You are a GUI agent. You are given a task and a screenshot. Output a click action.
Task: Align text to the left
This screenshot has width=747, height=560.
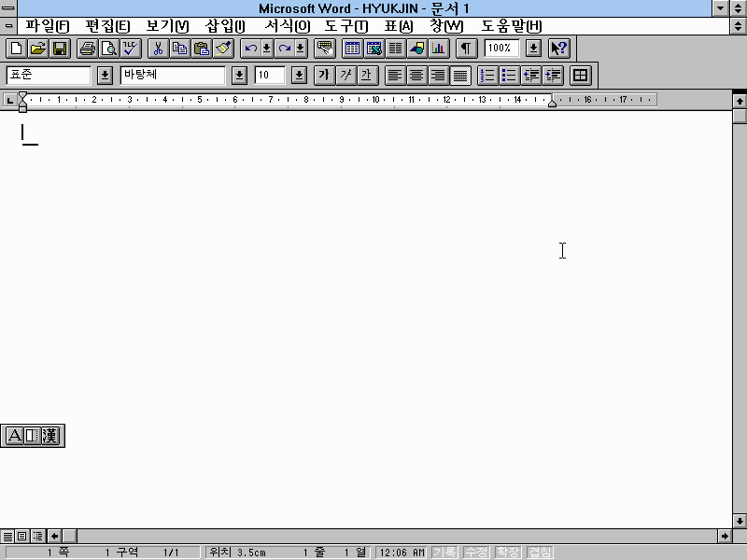click(x=395, y=76)
